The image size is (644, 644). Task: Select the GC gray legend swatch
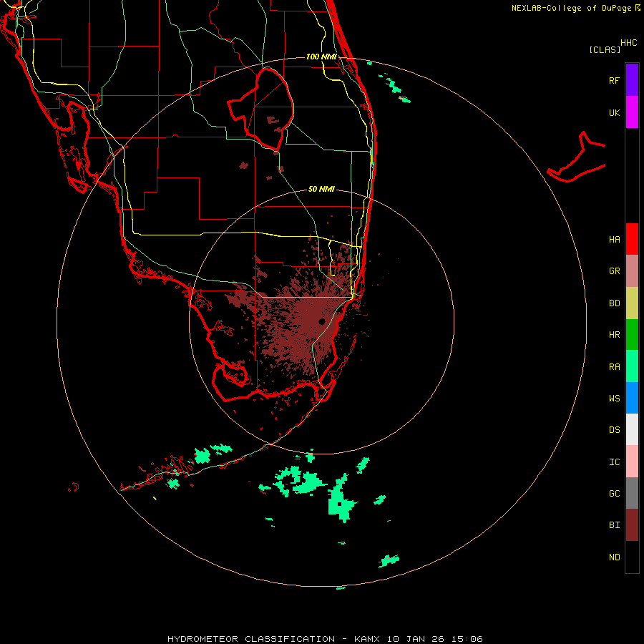click(x=632, y=493)
